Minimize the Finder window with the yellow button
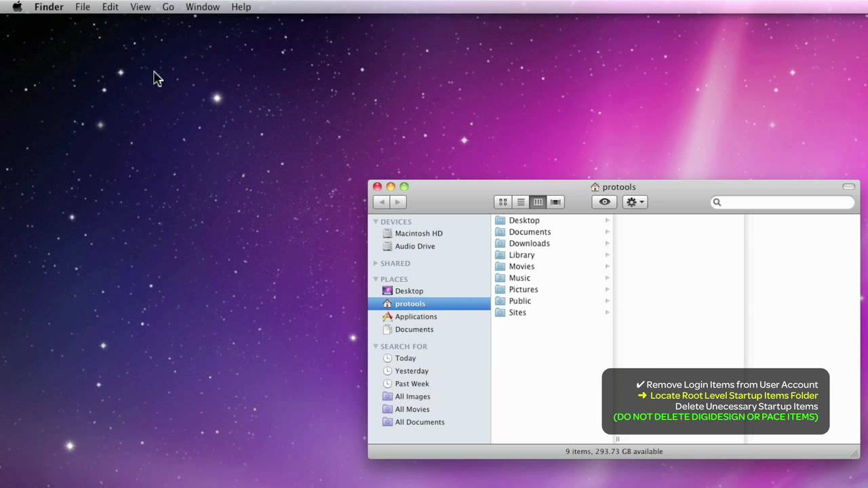The image size is (868, 488). point(391,186)
